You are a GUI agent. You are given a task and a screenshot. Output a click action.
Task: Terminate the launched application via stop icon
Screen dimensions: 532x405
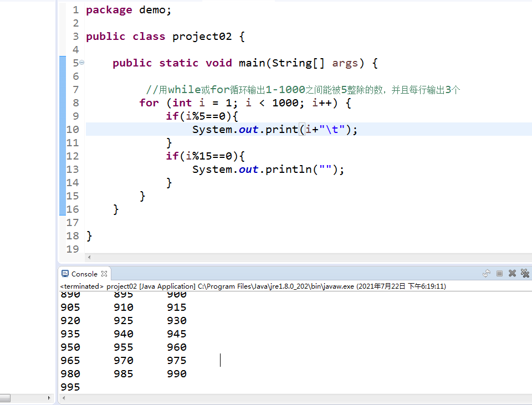(x=499, y=273)
